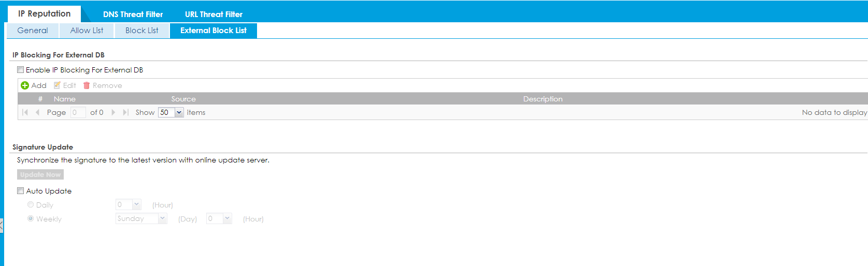Select the Weekly radio button
The width and height of the screenshot is (868, 266).
(x=31, y=219)
